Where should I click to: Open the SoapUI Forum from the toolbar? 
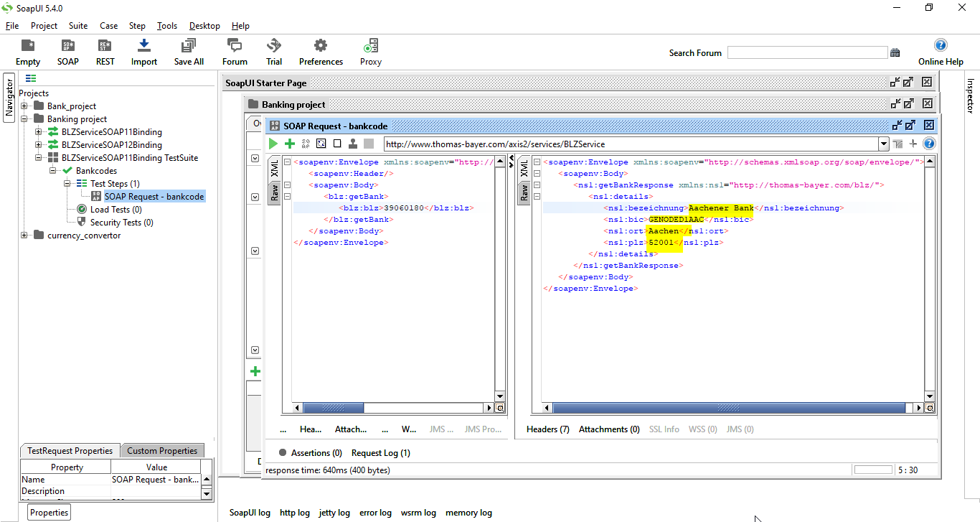(x=234, y=51)
